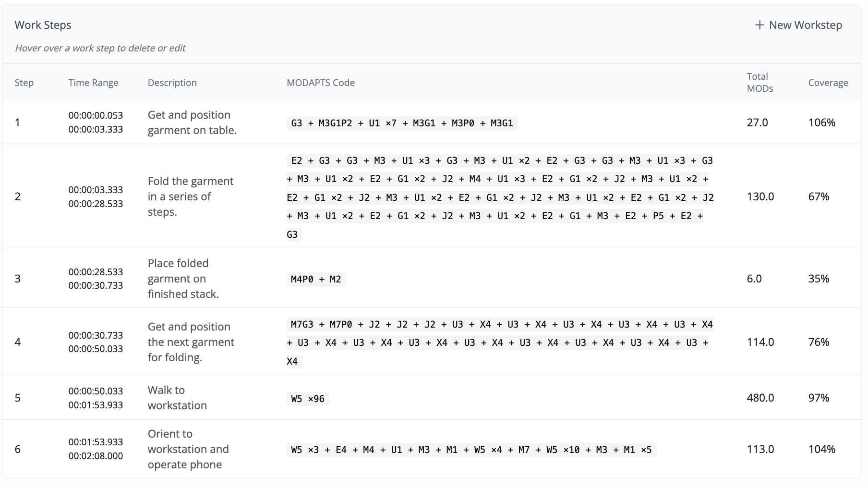
Task: Click the M4P0 + M2 code
Action: coord(315,279)
